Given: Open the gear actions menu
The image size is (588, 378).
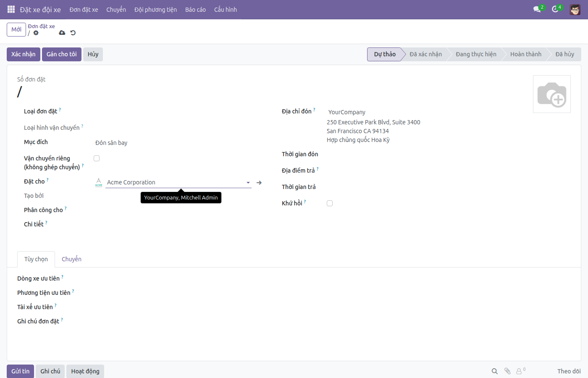Looking at the screenshot, I should pos(36,33).
